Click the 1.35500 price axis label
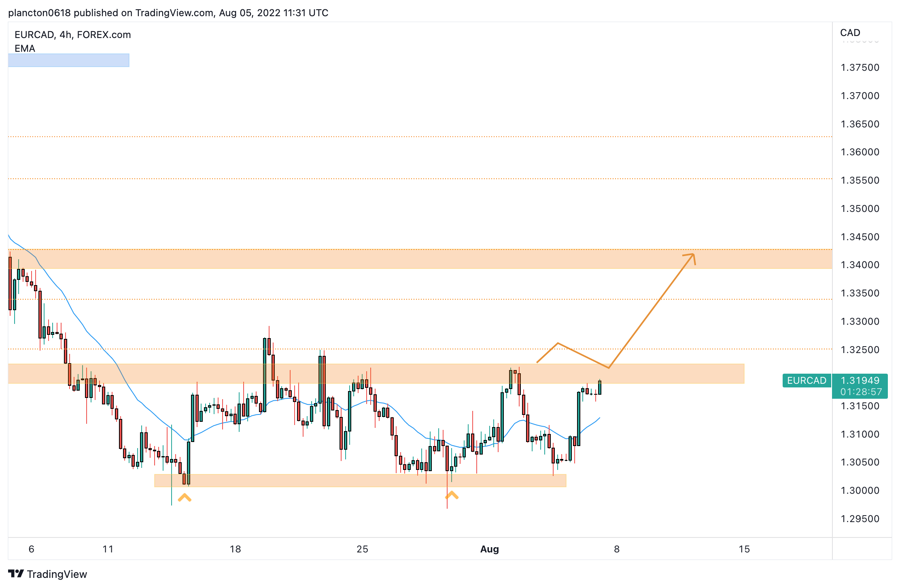Screen dimensions: 900x588 point(860,180)
